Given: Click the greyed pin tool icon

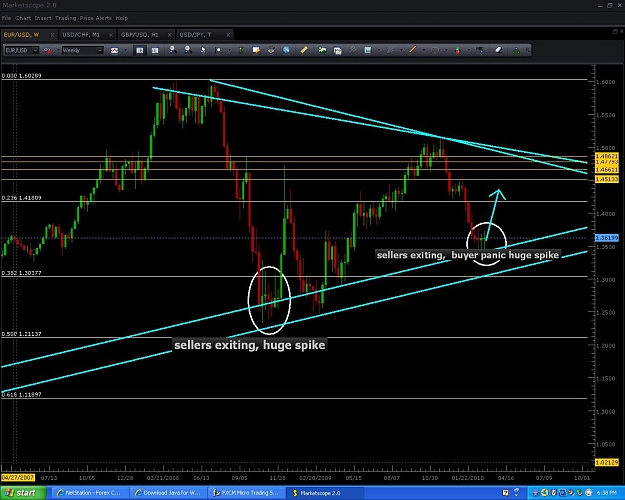Looking at the screenshot, I should pyautogui.click(x=353, y=50).
